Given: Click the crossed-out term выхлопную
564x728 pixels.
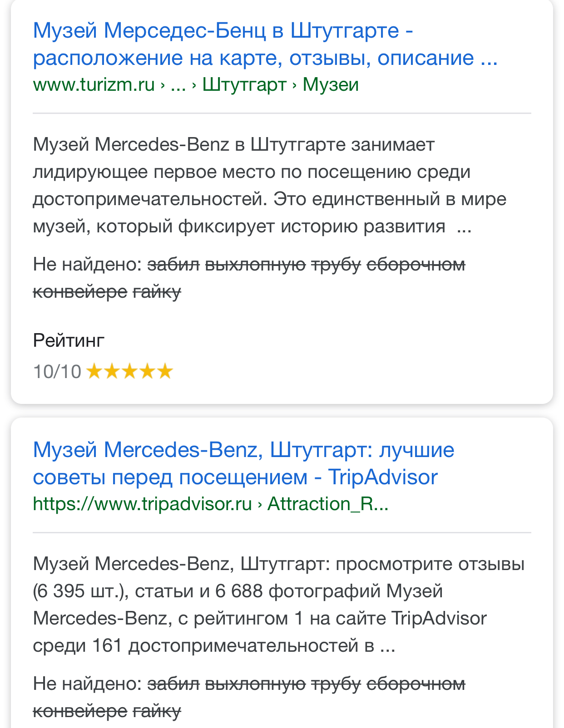Looking at the screenshot, I should tap(255, 264).
